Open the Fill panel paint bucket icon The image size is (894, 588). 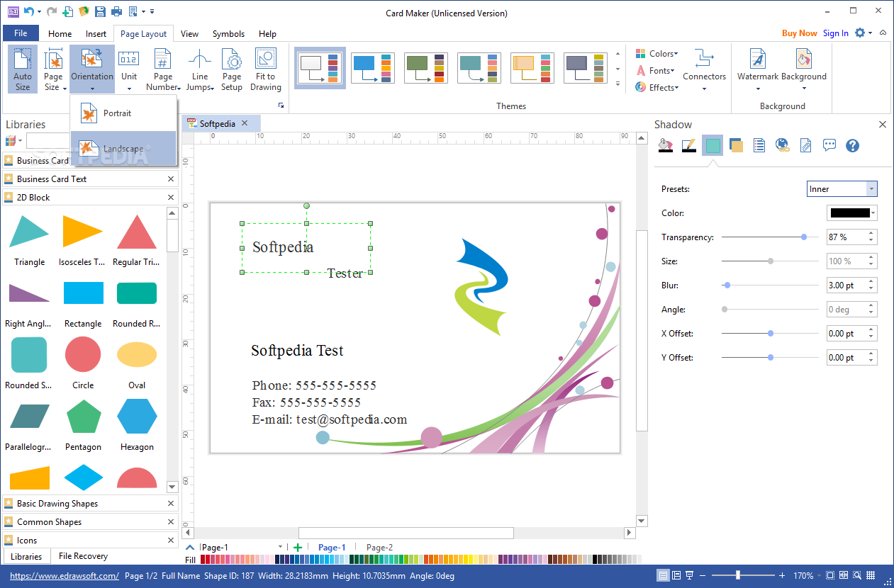coord(665,145)
